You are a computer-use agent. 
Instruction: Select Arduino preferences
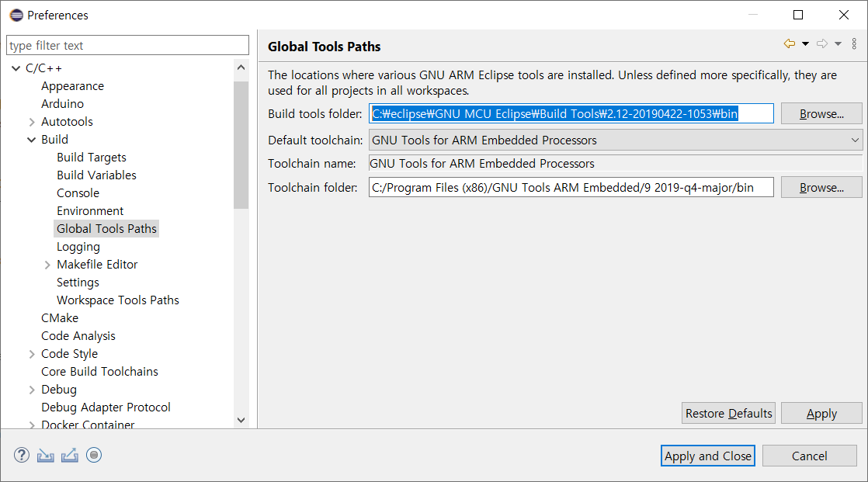pyautogui.click(x=63, y=103)
